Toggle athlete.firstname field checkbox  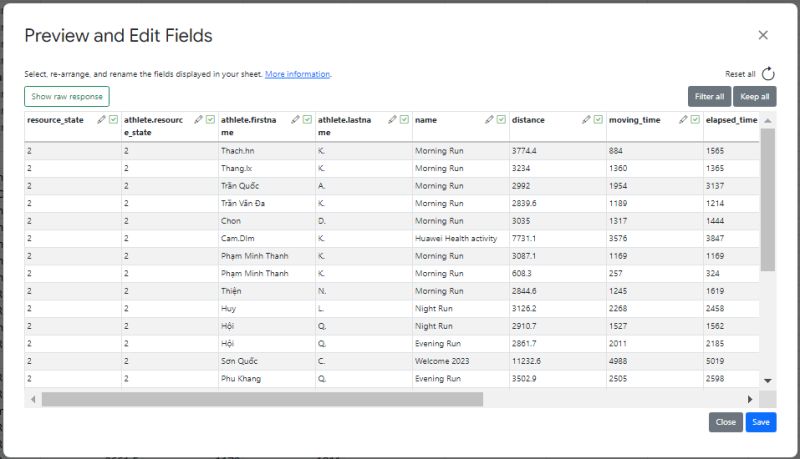point(307,119)
